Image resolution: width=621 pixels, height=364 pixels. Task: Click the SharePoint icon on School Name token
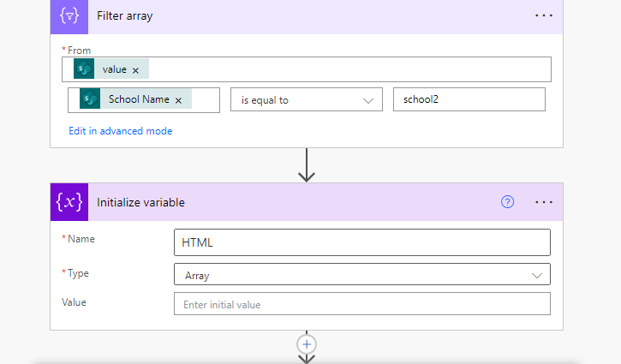[x=90, y=98]
